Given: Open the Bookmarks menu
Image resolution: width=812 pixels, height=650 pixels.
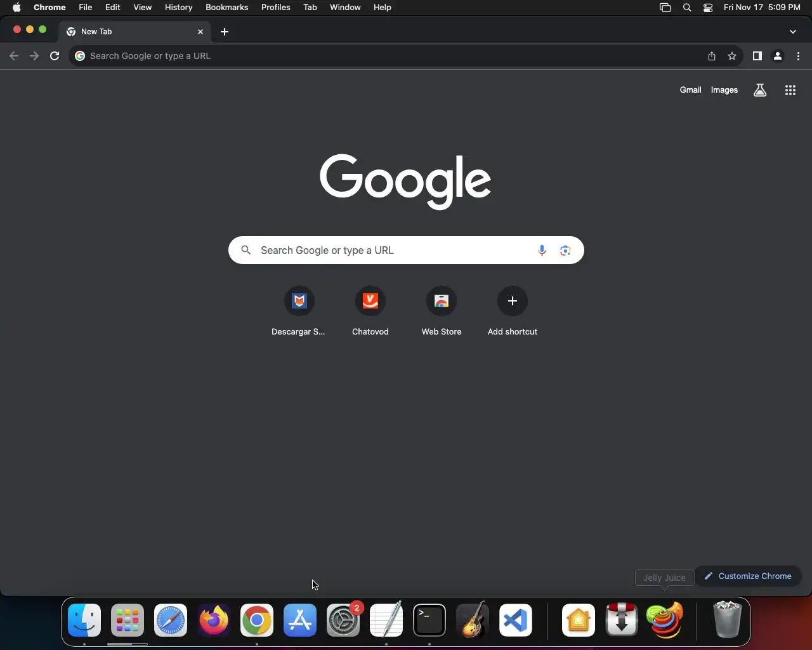Looking at the screenshot, I should pyautogui.click(x=226, y=8).
